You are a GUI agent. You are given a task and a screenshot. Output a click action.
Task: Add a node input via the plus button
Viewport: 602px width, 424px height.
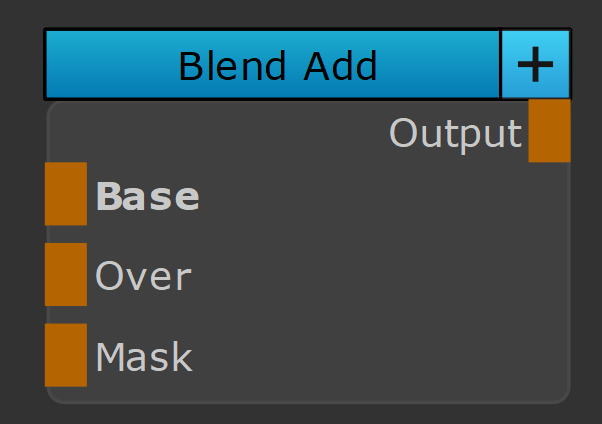click(536, 65)
